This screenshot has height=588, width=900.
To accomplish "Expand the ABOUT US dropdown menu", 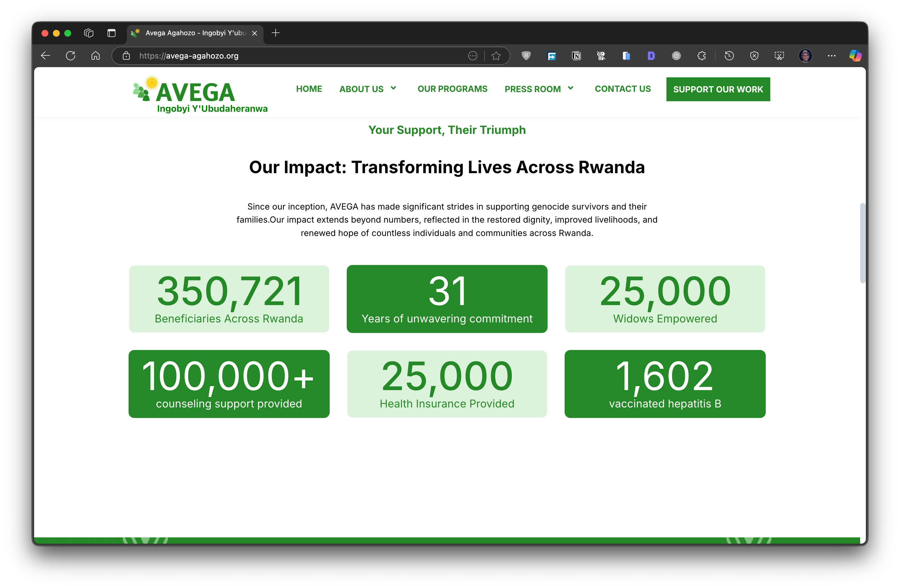I will click(x=368, y=89).
